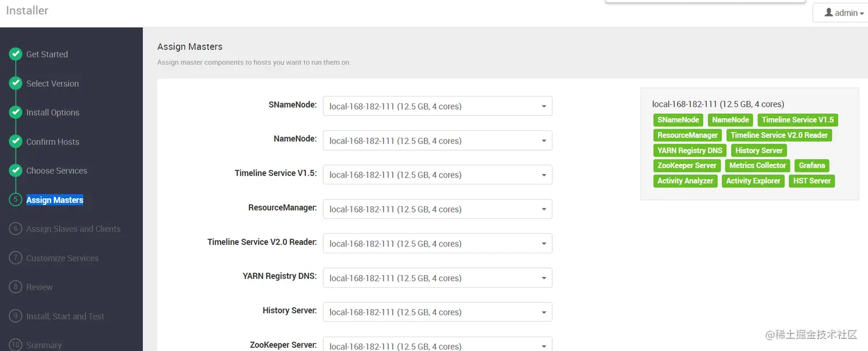868x351 pixels.
Task: Click step 8 circle icon for Review
Action: click(x=15, y=287)
